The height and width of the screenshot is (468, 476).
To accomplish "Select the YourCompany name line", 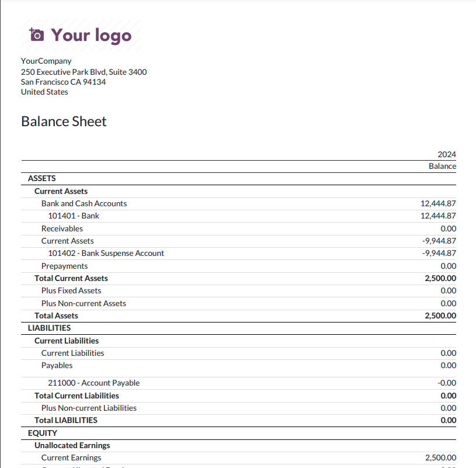I will 46,61.
